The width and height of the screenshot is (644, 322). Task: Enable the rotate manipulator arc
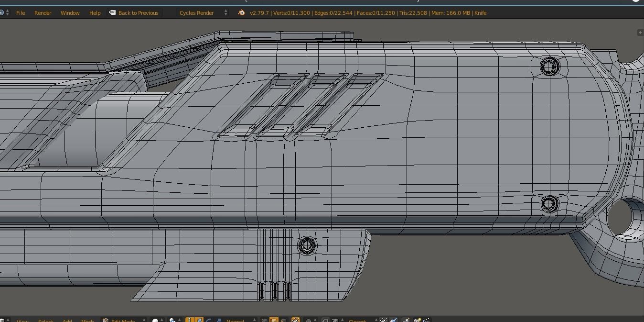pos(208,320)
